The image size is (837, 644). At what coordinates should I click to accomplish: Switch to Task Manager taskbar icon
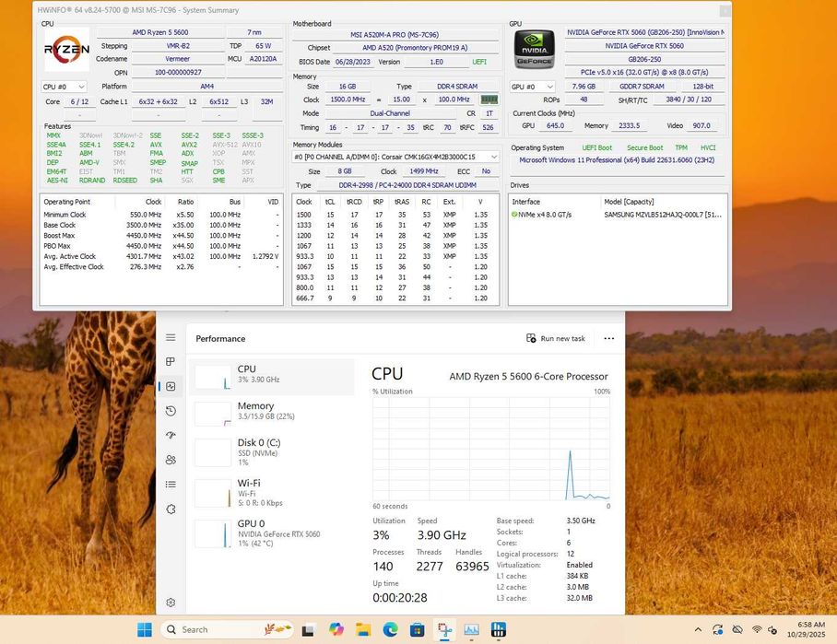tap(471, 629)
